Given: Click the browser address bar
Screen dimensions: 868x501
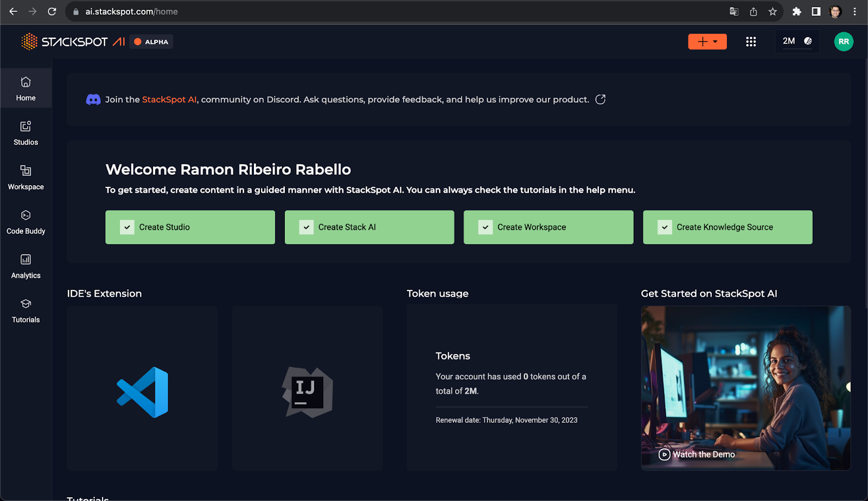Looking at the screenshot, I should pos(380,11).
